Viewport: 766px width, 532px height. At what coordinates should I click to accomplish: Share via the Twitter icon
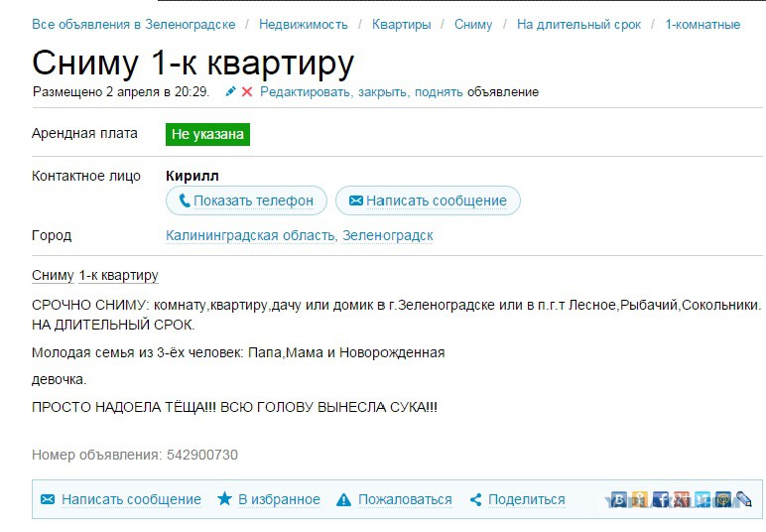tap(702, 499)
